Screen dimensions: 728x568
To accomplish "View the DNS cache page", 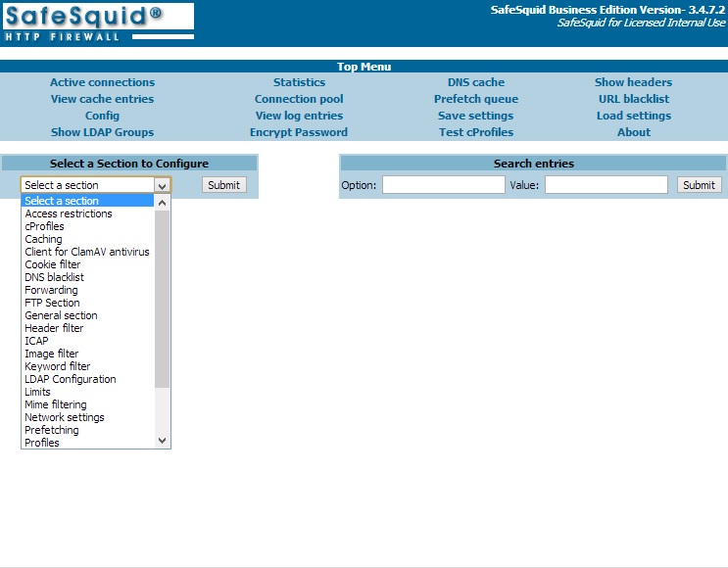I will [476, 82].
